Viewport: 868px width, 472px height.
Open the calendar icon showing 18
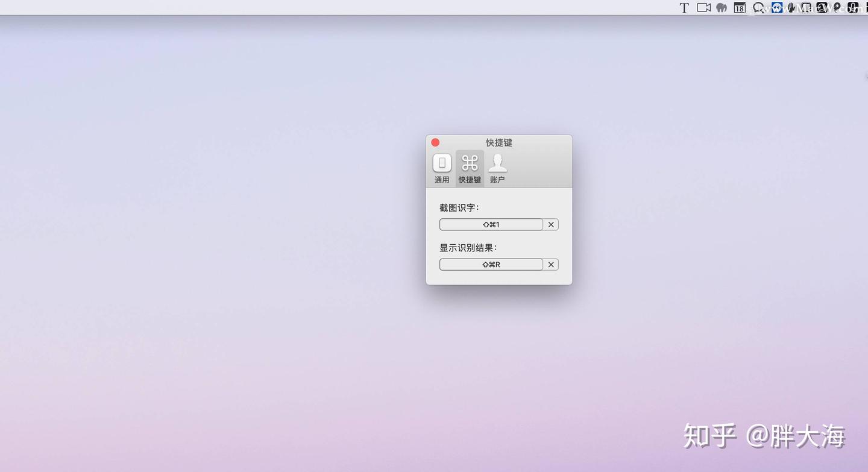[738, 8]
